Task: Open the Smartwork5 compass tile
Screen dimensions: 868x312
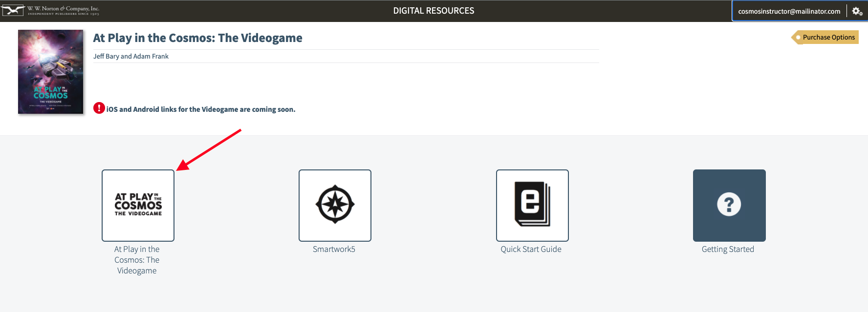Action: (335, 206)
